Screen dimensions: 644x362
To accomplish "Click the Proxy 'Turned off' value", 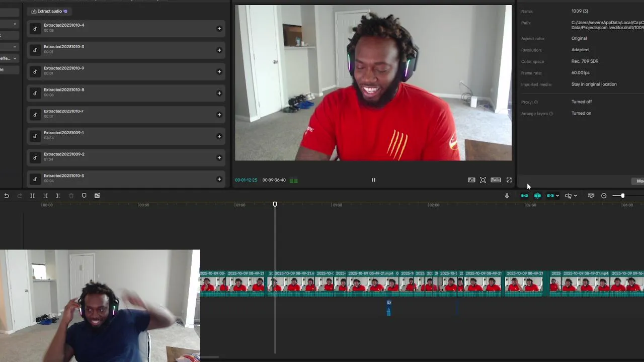I will 581,102.
